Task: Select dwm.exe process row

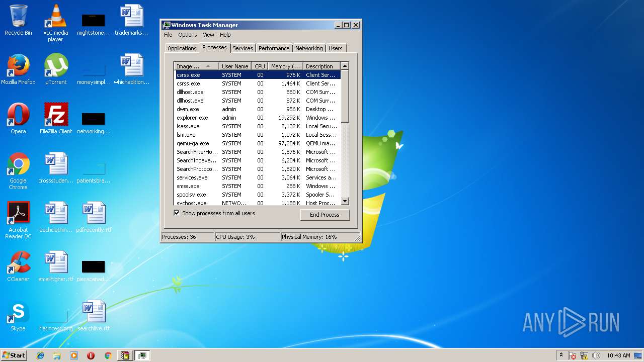Action: pyautogui.click(x=258, y=109)
